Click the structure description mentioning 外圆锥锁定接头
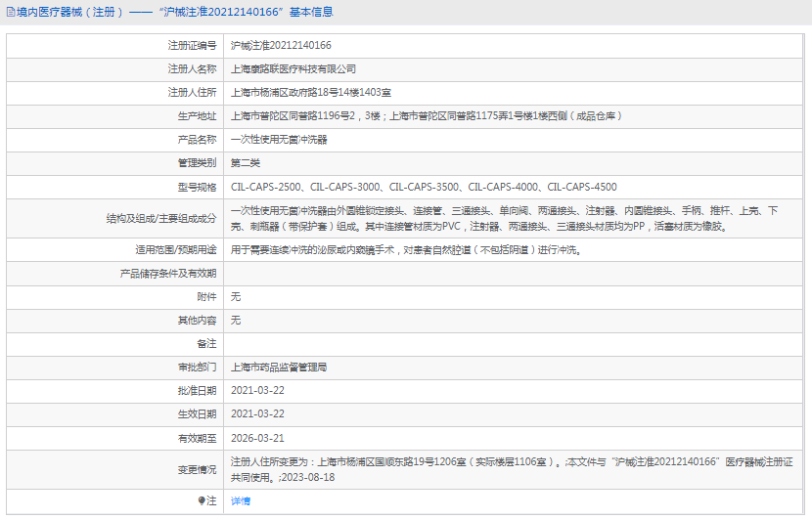Image resolution: width=812 pixels, height=520 pixels. [505, 218]
